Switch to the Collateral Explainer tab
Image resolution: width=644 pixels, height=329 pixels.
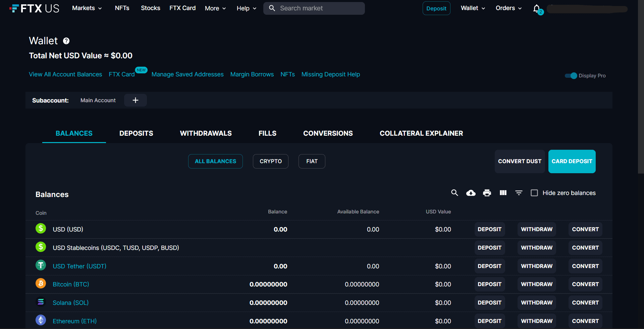[421, 133]
